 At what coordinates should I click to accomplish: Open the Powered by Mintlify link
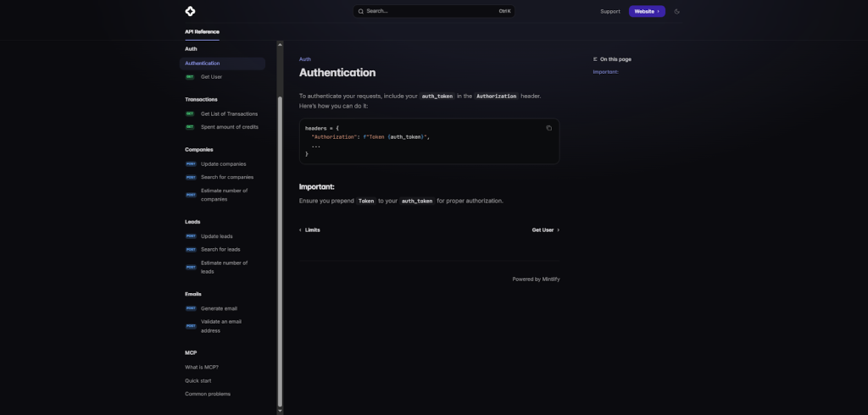coord(536,279)
